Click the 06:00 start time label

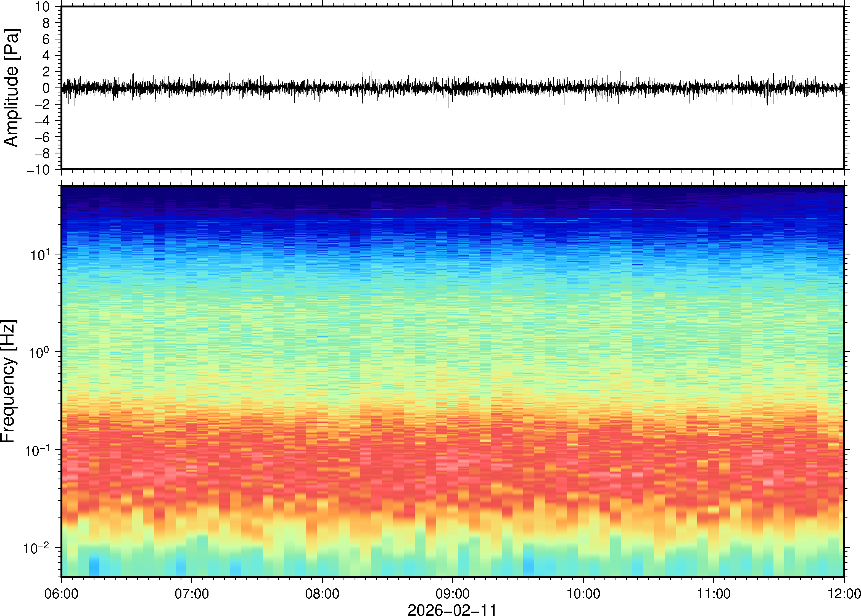(x=62, y=593)
